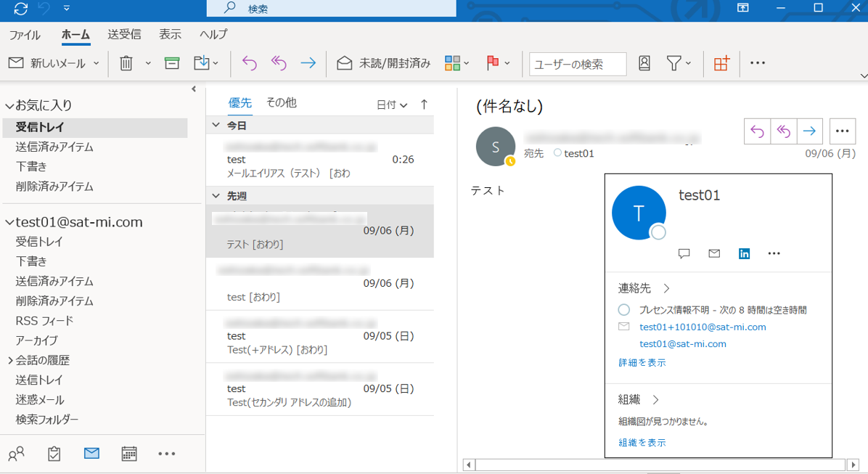Open 検索フォルダー in folder tree
The width and height of the screenshot is (868, 474).
pos(47,420)
